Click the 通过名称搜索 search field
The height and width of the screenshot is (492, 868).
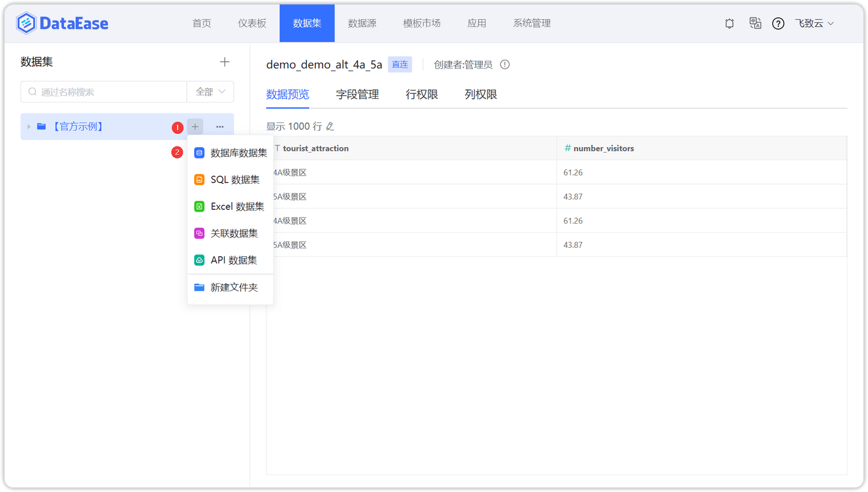tap(104, 92)
